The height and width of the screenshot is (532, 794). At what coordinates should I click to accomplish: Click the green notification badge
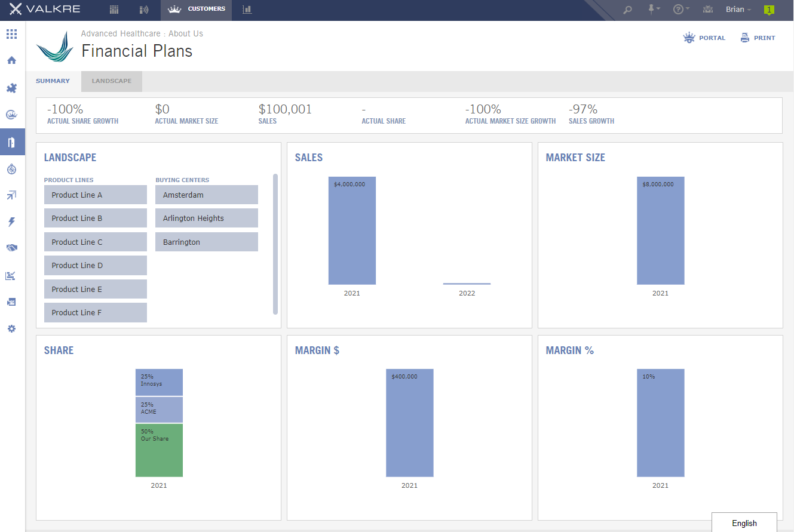769,10
